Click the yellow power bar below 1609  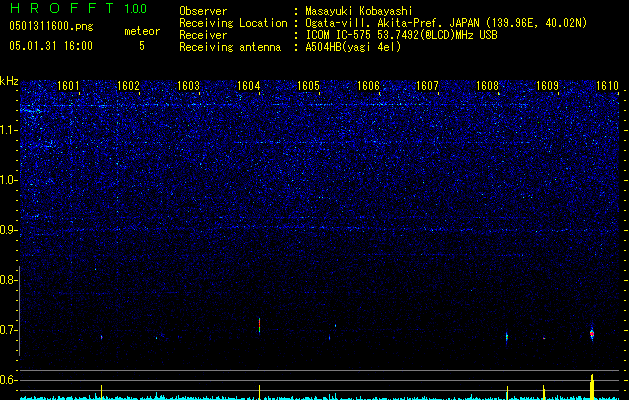pos(544,392)
